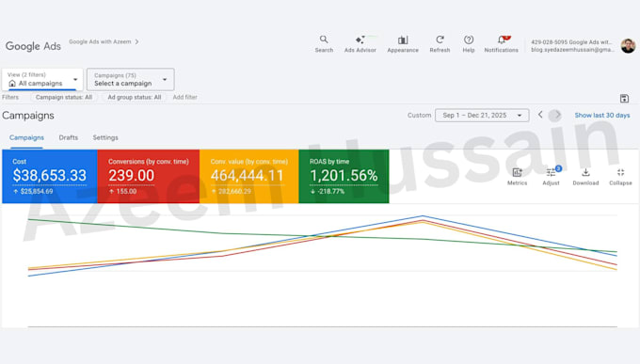Switch to the Settings tab
This screenshot has width=640, height=364.
(x=105, y=137)
